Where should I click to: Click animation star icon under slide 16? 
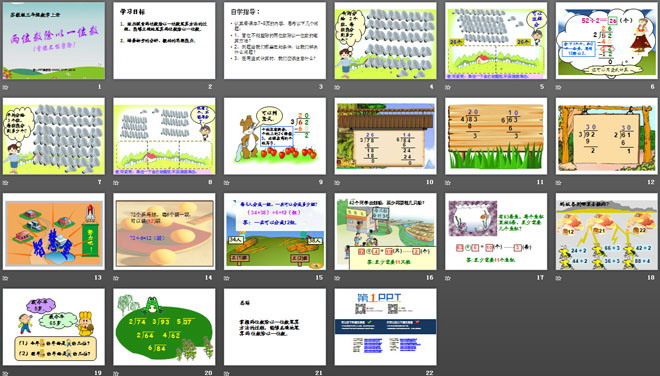(338, 278)
